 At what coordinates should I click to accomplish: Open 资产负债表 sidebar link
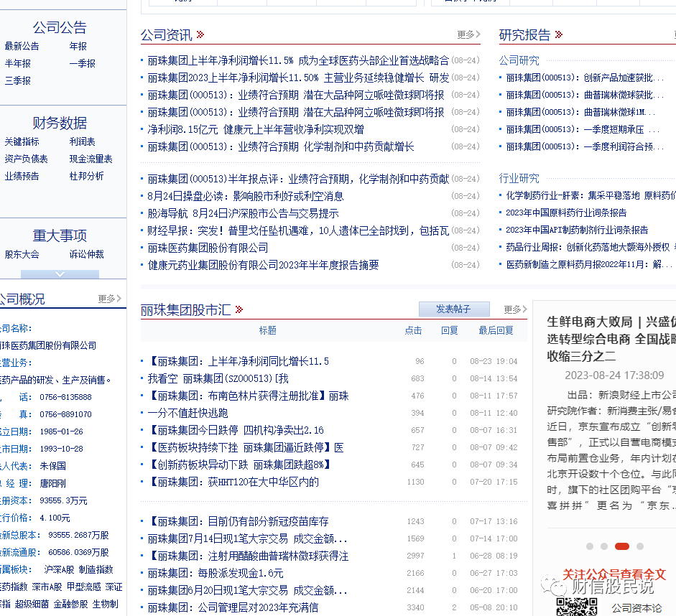tap(27, 159)
